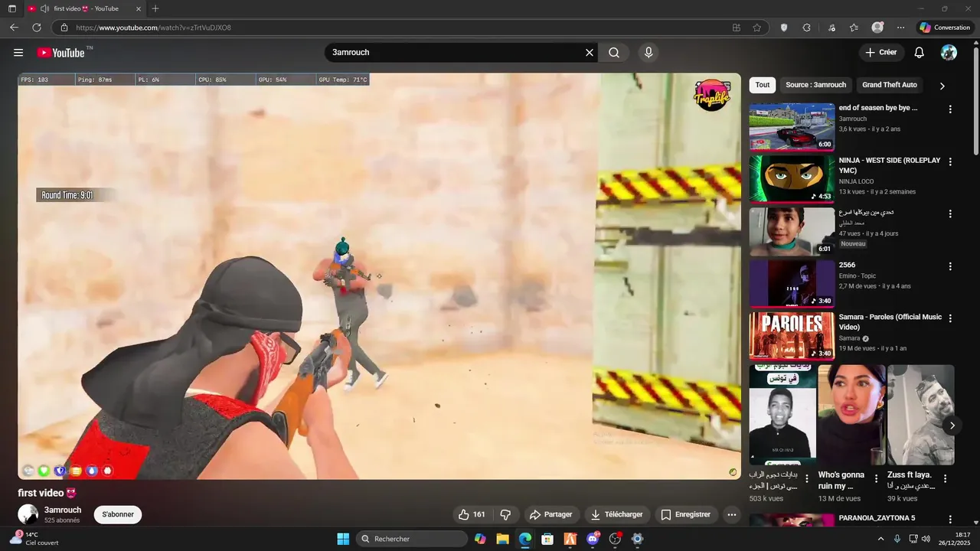Viewport: 980px width, 551px height.
Task: Open the YouTube notifications bell
Action: (x=920, y=53)
